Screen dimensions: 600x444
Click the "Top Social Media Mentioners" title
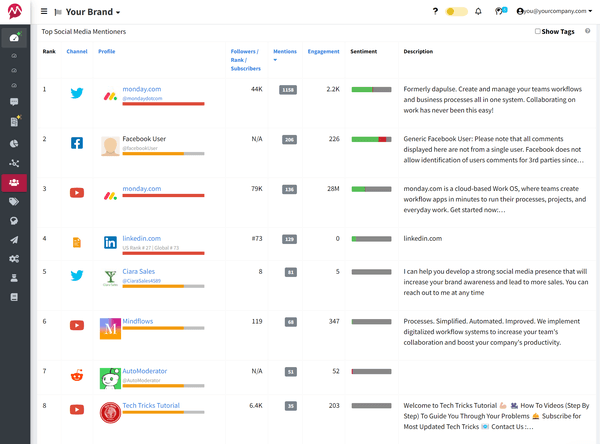(x=83, y=31)
